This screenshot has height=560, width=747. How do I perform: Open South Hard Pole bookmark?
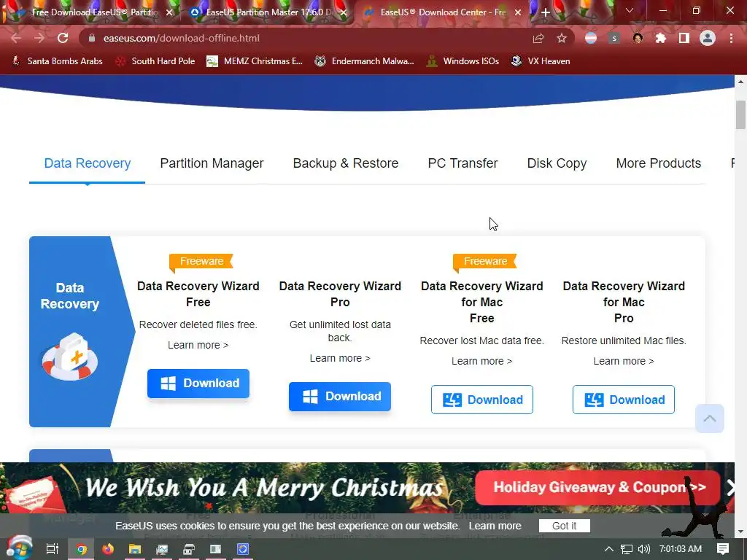coord(156,61)
